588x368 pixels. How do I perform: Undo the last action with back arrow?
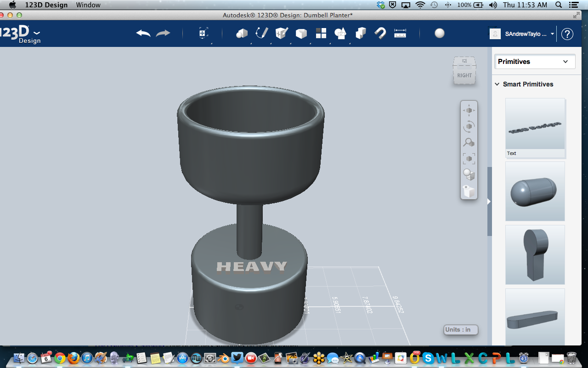(143, 33)
